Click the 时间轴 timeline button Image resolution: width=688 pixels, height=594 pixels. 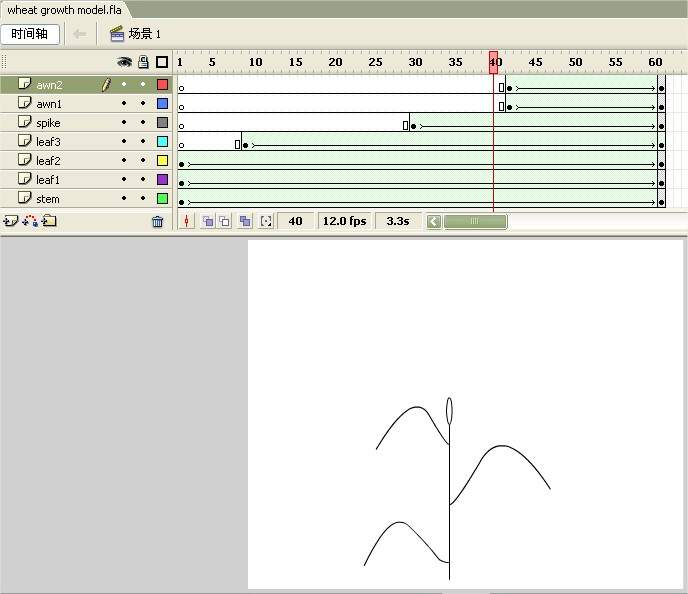point(30,34)
